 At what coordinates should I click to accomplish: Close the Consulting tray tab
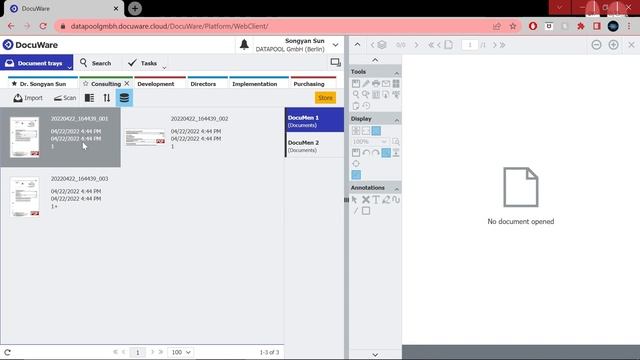pyautogui.click(x=127, y=83)
